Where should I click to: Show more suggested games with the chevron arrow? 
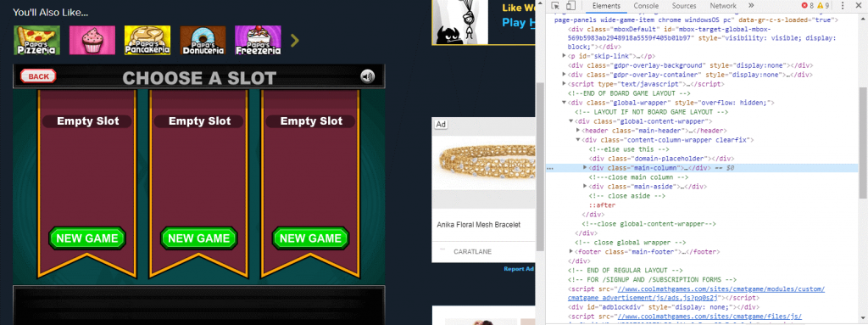tap(294, 40)
